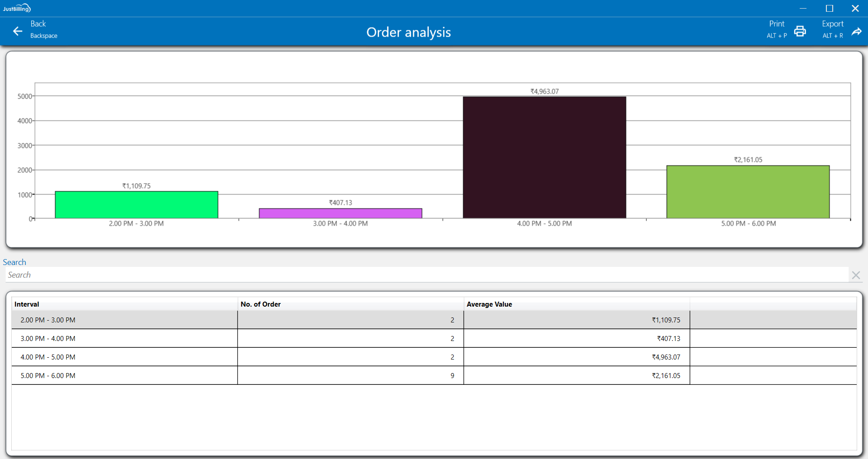Click the export share arrow icon
The width and height of the screenshot is (868, 459).
pos(856,31)
